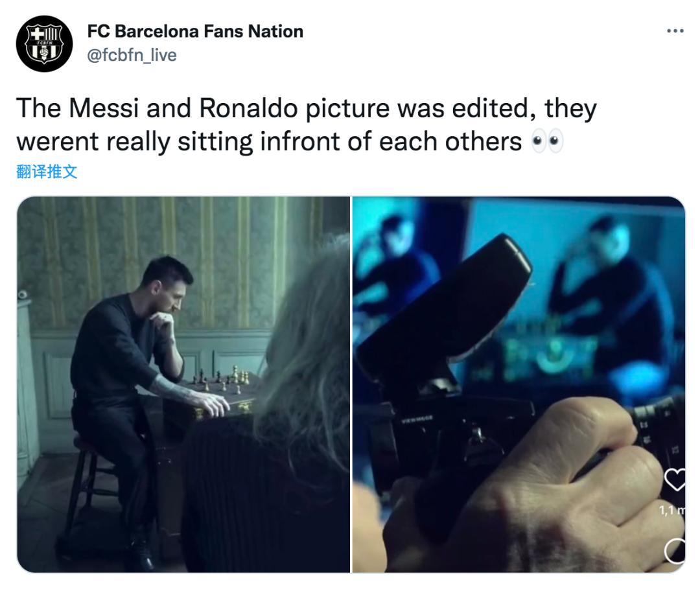This screenshot has width=700, height=591.
Task: Click the "1,1 m" count on right photo
Action: (672, 511)
